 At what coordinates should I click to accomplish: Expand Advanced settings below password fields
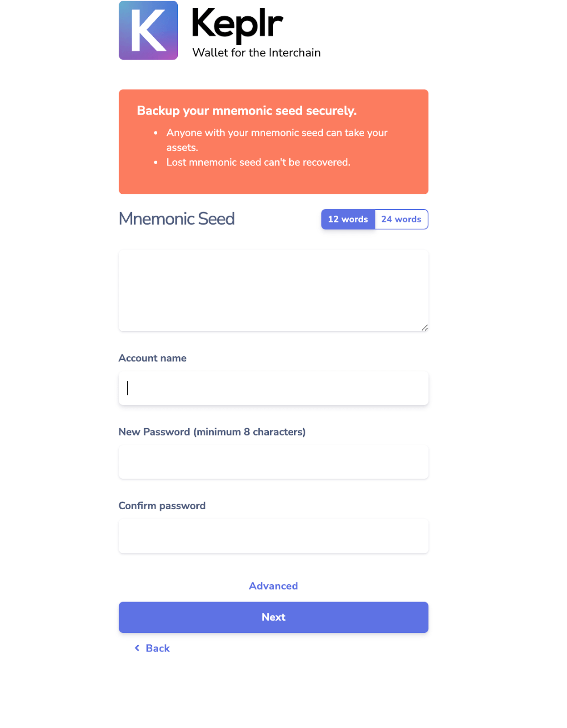point(273,586)
